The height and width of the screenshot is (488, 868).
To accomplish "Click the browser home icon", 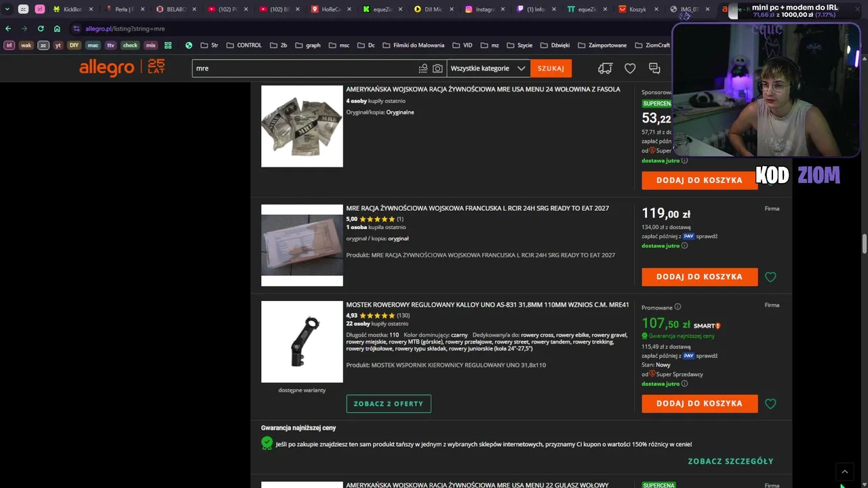I will 57,28.
